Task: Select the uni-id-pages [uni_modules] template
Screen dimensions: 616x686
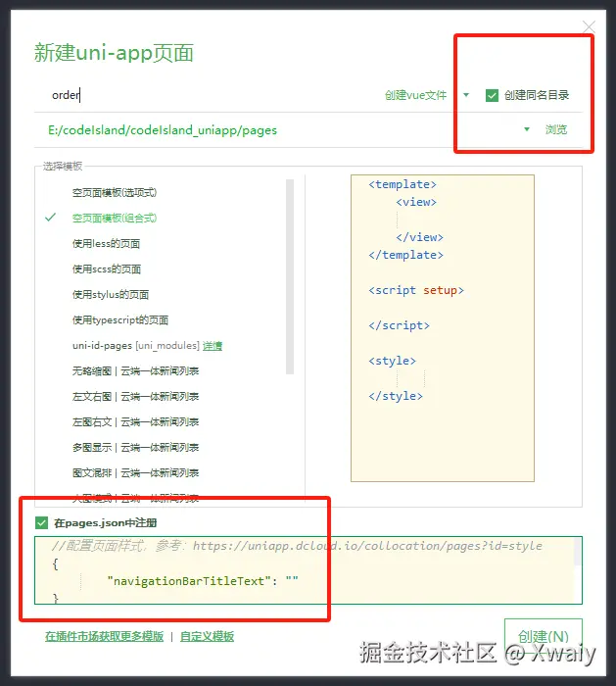Action: [x=135, y=346]
